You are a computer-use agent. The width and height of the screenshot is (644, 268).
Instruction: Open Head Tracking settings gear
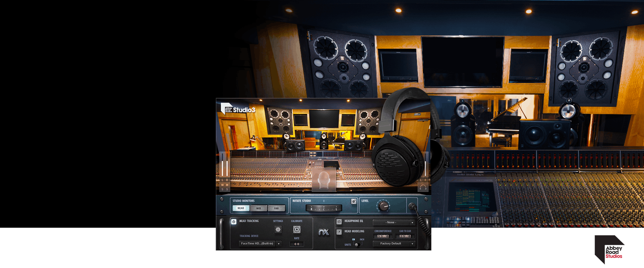[x=278, y=229]
